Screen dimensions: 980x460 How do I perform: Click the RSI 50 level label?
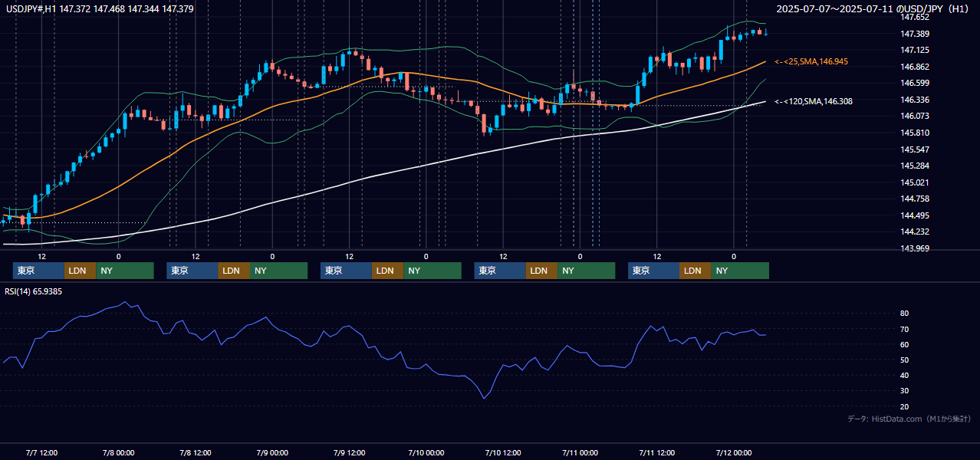pos(905,360)
